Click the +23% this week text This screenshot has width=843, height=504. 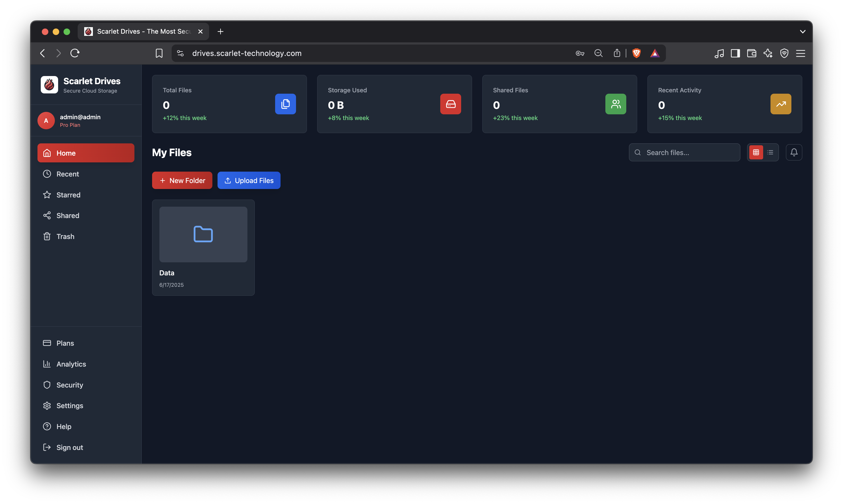click(x=515, y=118)
